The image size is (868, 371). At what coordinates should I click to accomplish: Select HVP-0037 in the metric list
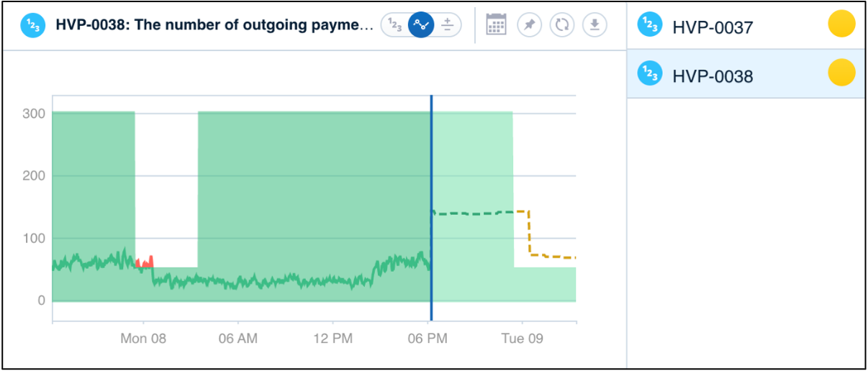[x=746, y=25]
